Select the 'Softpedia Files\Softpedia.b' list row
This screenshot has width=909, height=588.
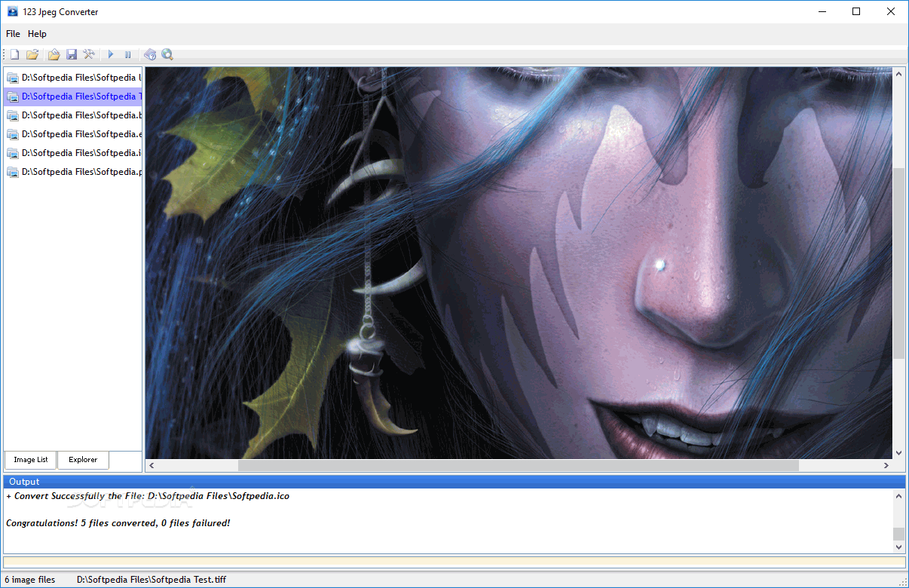tap(73, 115)
